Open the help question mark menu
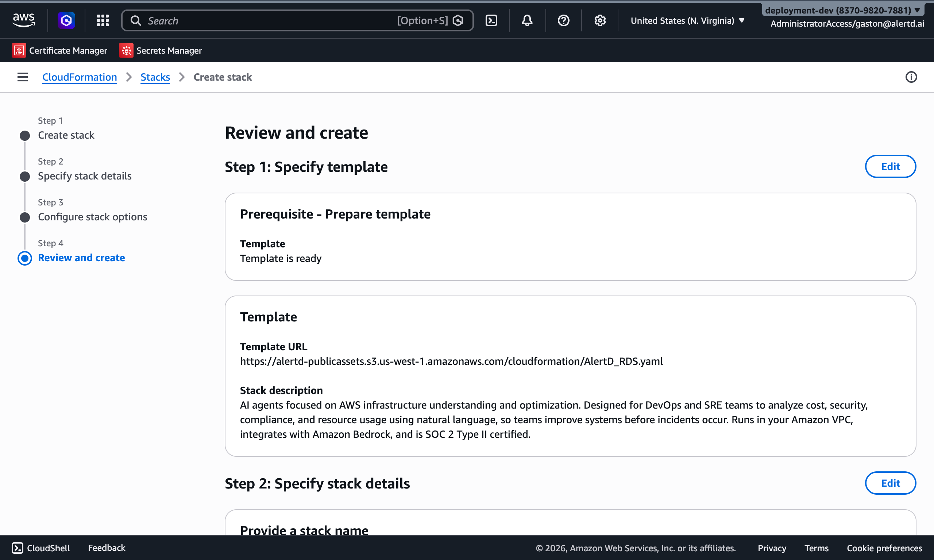 click(x=563, y=20)
